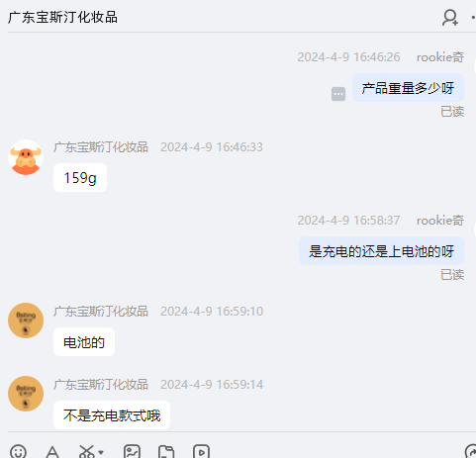Open the emoji picker icon
476x458 pixels.
(18, 452)
